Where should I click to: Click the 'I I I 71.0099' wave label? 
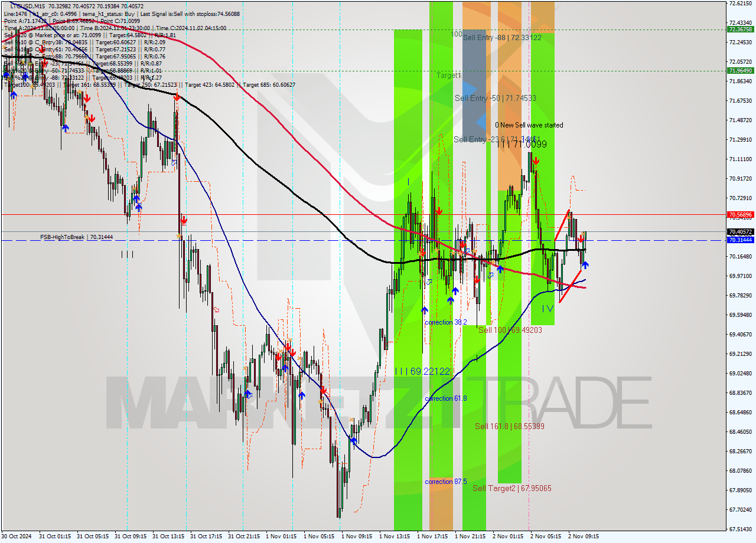[522, 144]
